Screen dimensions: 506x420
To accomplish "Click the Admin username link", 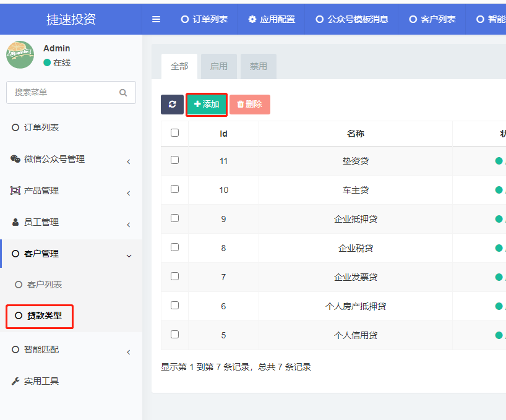I will pos(57,48).
